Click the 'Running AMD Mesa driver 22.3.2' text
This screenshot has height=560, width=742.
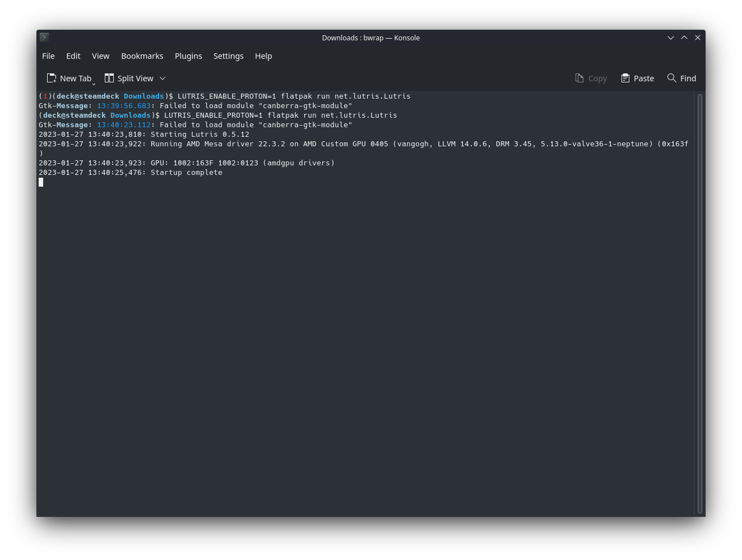218,144
